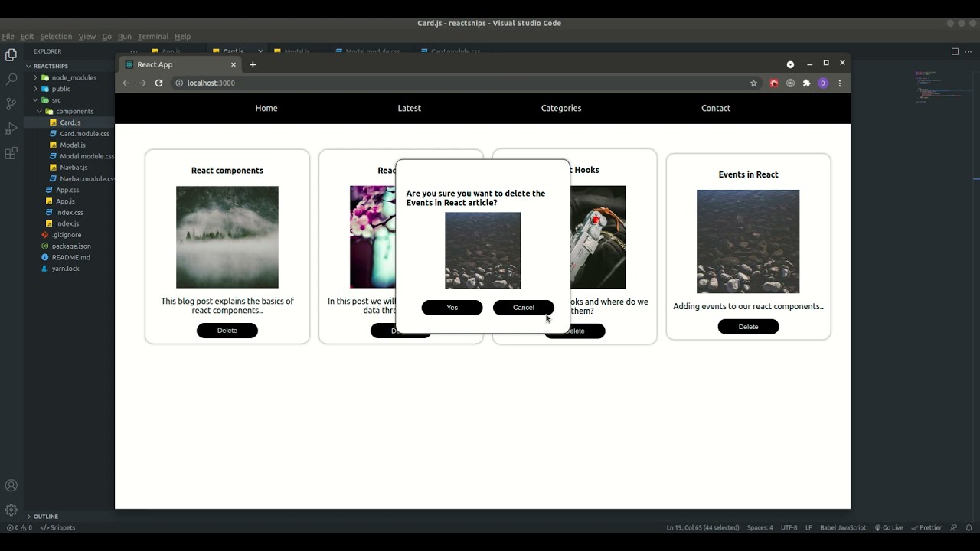Image resolution: width=980 pixels, height=551 pixels.
Task: Open Card.js in the file explorer
Action: tap(70, 122)
